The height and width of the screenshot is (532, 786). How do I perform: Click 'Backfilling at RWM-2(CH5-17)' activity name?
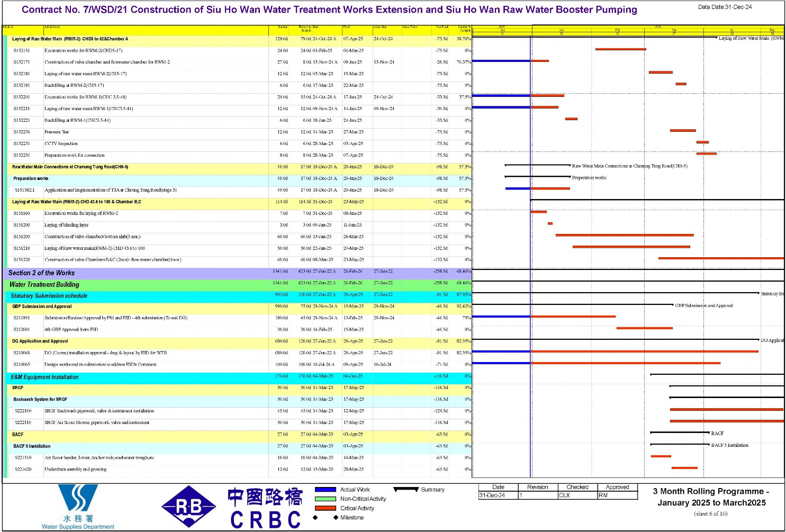[x=74, y=86]
